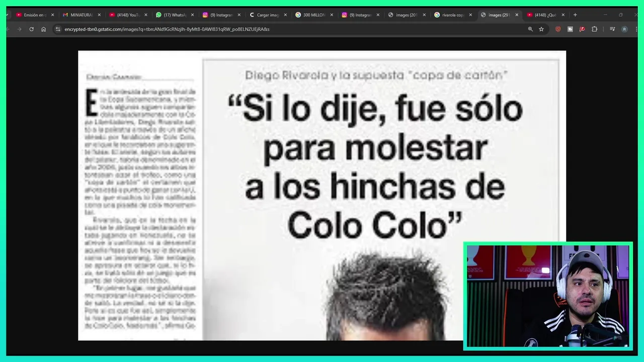Close the Emisión en tab
Viewport: 644px width, 362px height.
coord(53,15)
